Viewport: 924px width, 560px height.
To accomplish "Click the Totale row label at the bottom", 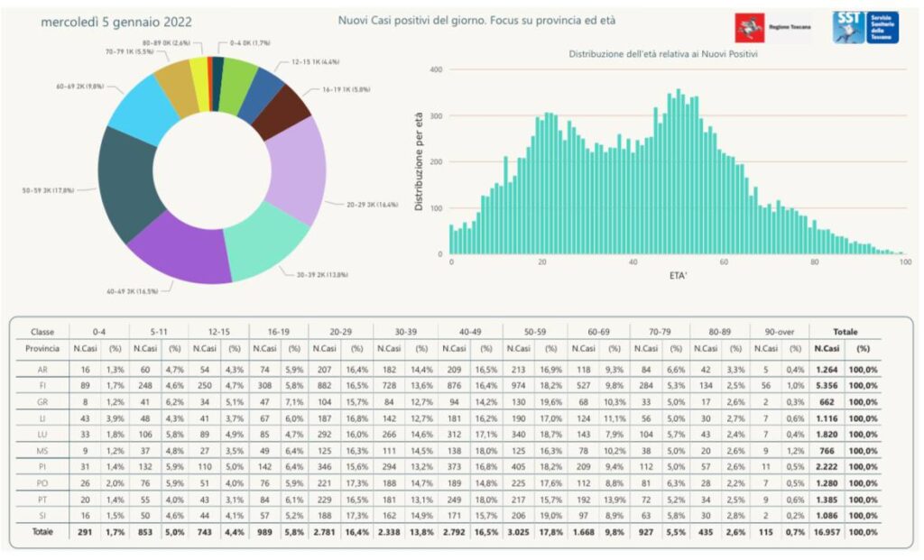I will coord(42,532).
